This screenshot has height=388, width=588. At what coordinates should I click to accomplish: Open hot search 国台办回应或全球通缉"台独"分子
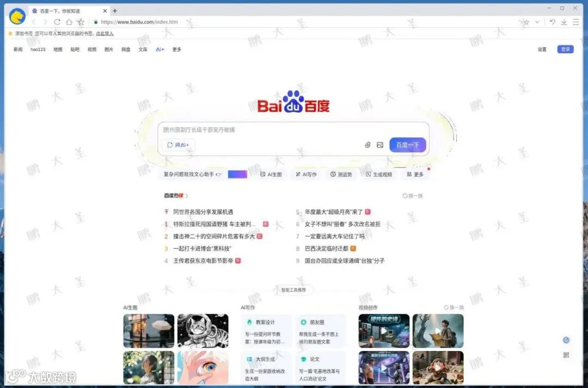345,261
